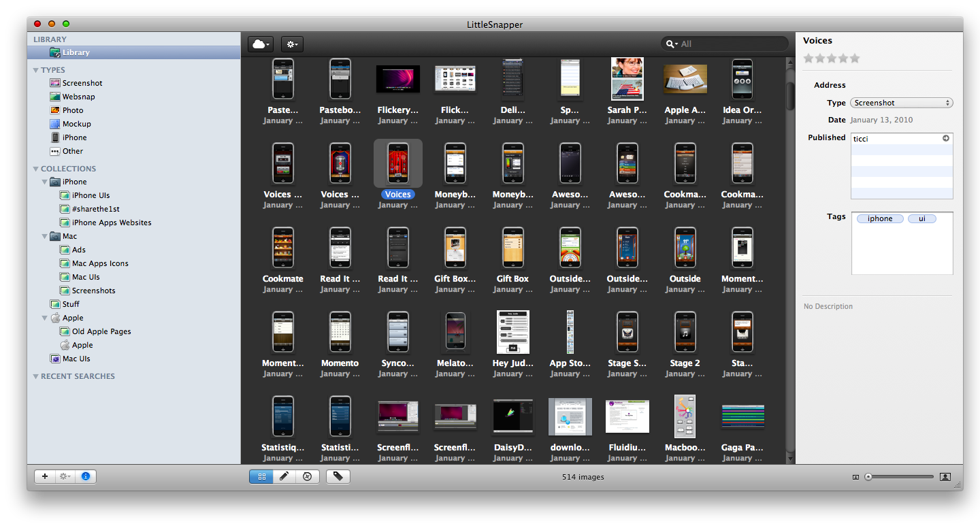Select the Cookmate thumbnail

pos(283,248)
